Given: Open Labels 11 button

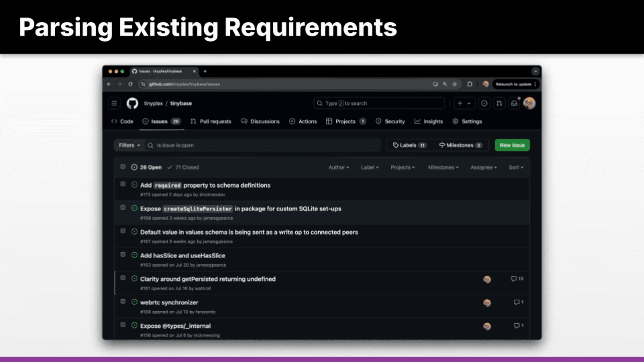Looking at the screenshot, I should (410, 145).
